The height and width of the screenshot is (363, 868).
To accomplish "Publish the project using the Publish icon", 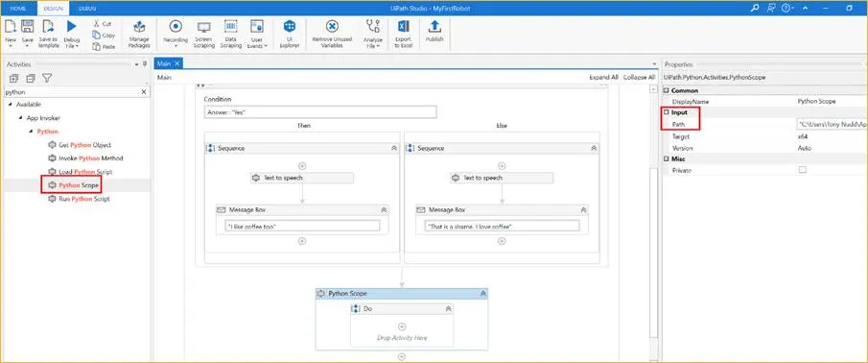I will click(434, 27).
